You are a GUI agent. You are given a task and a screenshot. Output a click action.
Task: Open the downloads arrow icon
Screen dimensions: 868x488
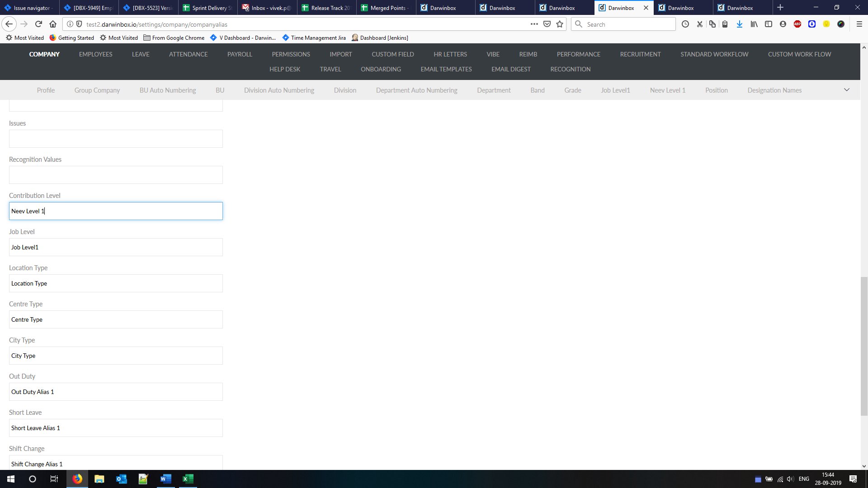(740, 24)
